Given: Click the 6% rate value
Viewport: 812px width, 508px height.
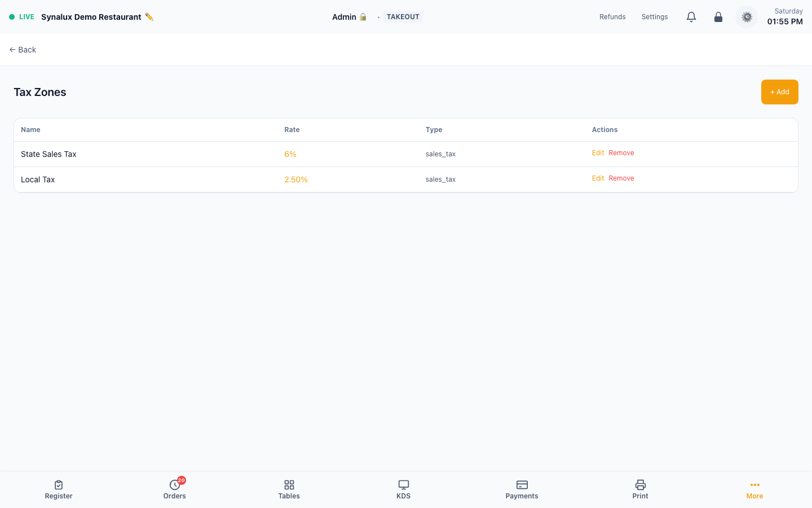Looking at the screenshot, I should [290, 154].
